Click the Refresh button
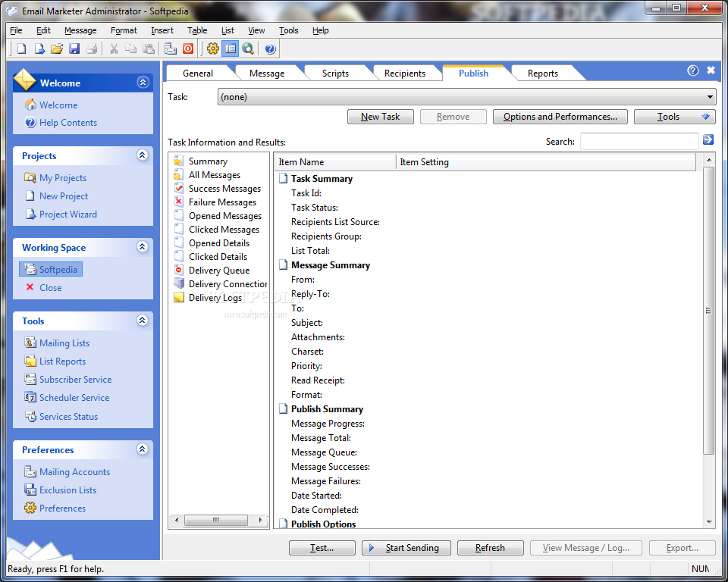The image size is (728, 582). click(x=491, y=548)
